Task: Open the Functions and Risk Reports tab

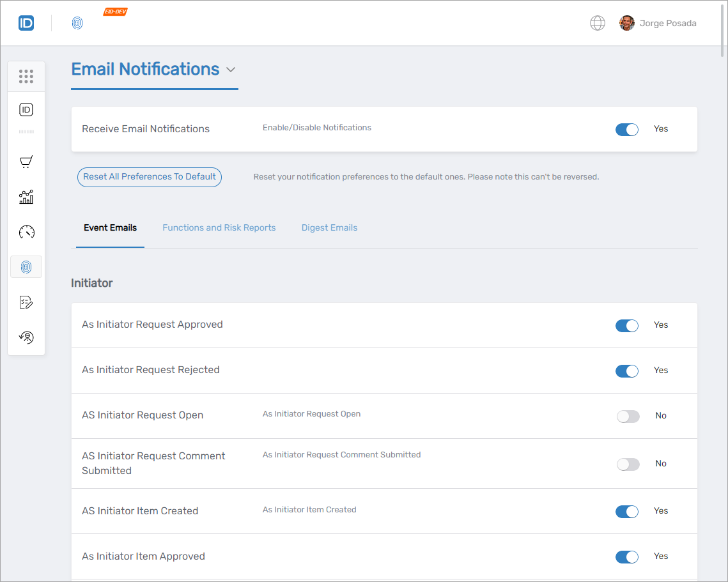Action: pos(219,227)
